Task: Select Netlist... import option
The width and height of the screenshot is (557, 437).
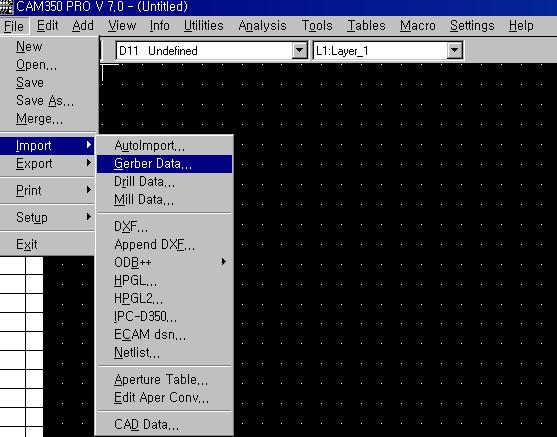Action: click(164, 353)
